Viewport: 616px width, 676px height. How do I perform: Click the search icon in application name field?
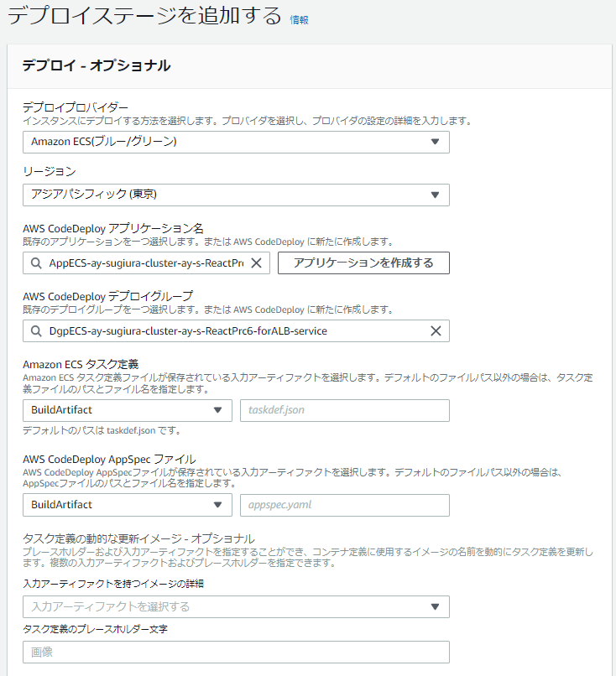point(36,263)
